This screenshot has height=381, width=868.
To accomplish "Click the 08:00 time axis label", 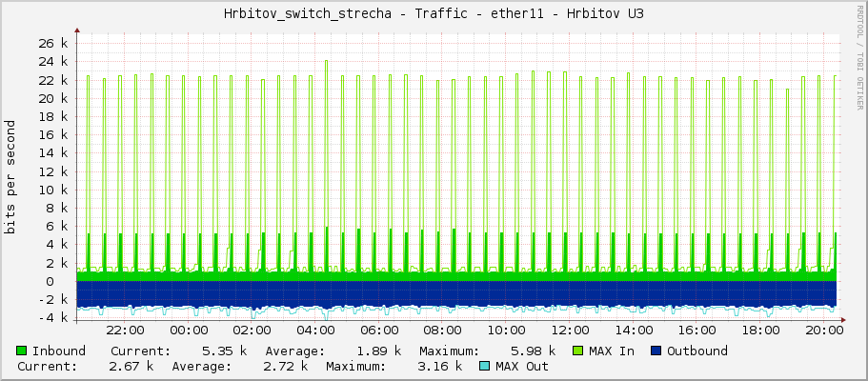I will 443,331.
